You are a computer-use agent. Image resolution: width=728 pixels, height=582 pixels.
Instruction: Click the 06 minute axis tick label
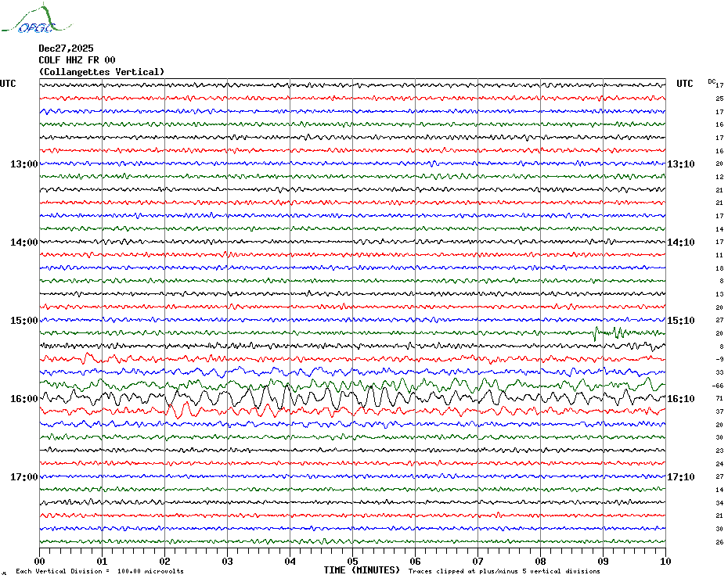pos(416,561)
